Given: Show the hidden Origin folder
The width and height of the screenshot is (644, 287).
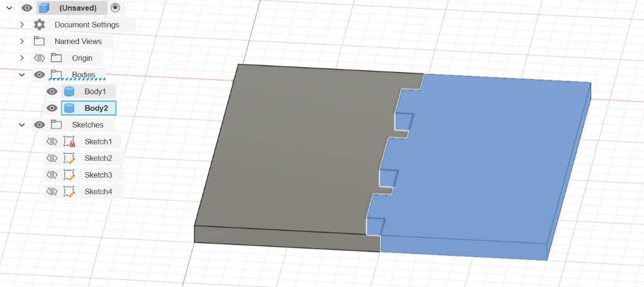Looking at the screenshot, I should 40,58.
